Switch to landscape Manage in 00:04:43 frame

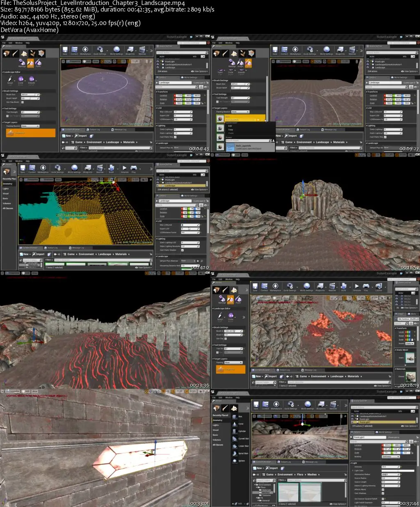[x=22, y=63]
